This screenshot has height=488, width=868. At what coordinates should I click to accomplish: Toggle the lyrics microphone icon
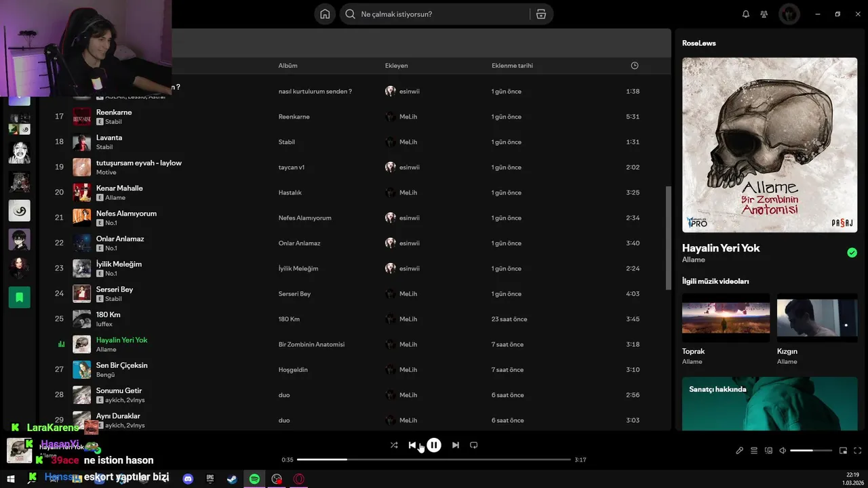740,451
